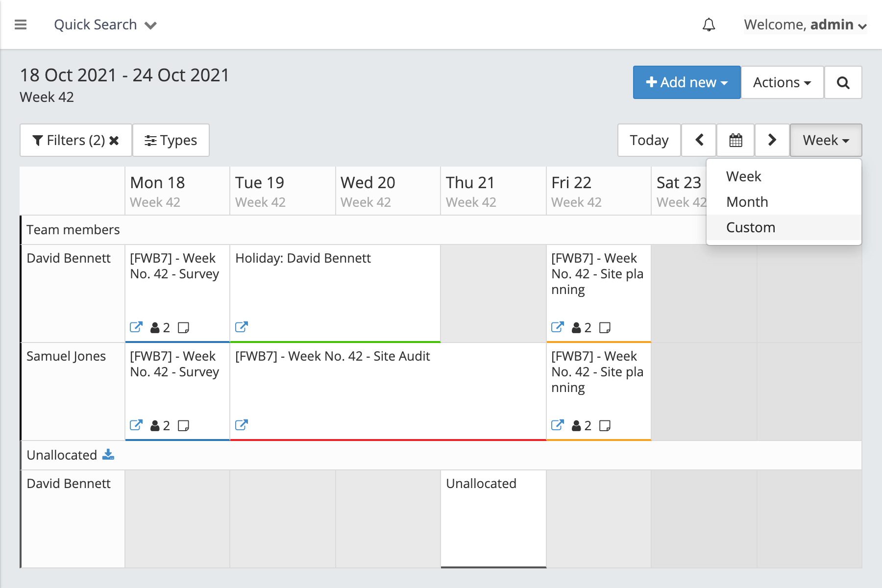Open the Site Audit external link icon

(242, 425)
